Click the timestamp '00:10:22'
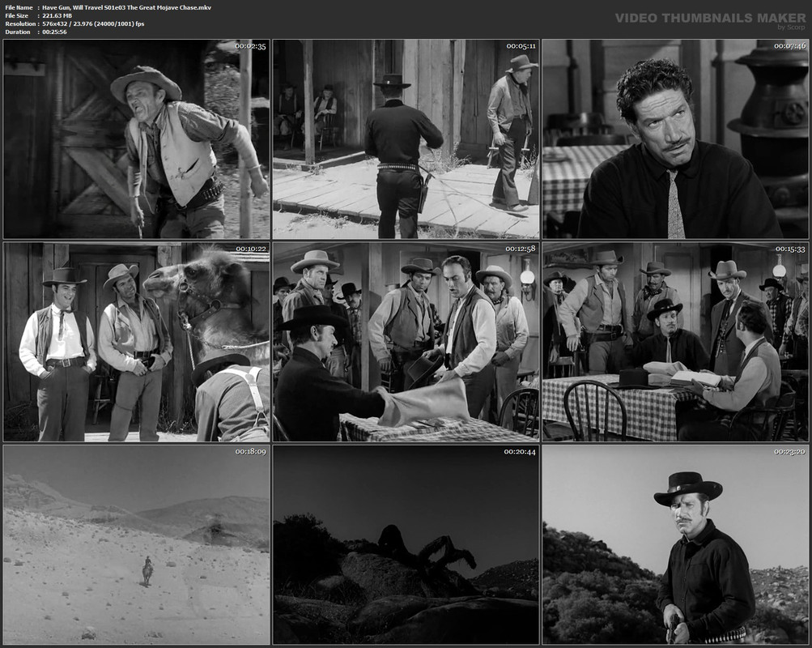This screenshot has width=812, height=648. pos(251,249)
